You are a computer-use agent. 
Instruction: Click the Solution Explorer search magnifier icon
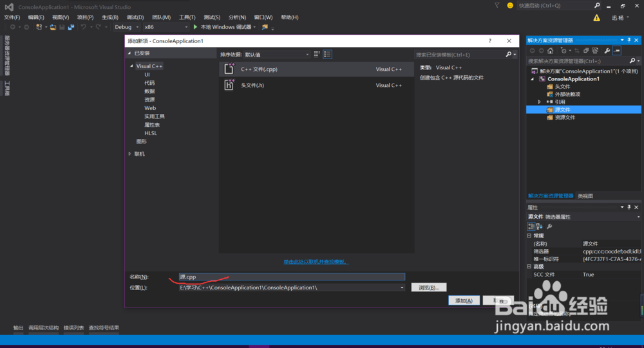click(632, 60)
